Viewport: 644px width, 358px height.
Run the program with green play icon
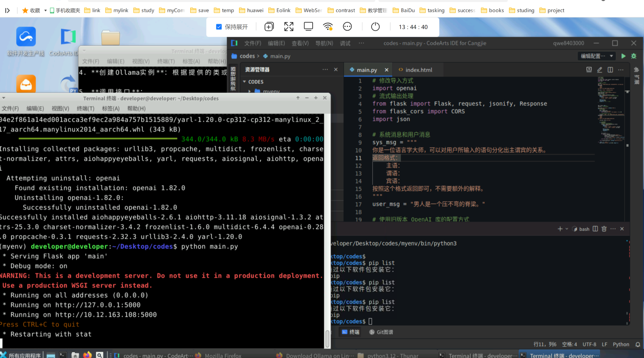(x=623, y=56)
